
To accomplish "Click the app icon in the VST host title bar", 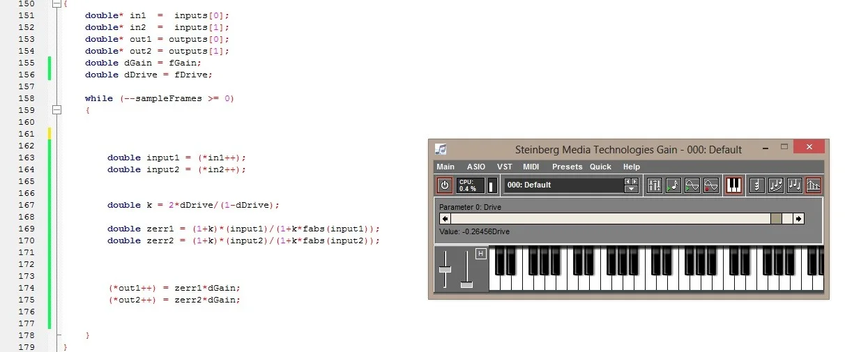I will coord(441,148).
